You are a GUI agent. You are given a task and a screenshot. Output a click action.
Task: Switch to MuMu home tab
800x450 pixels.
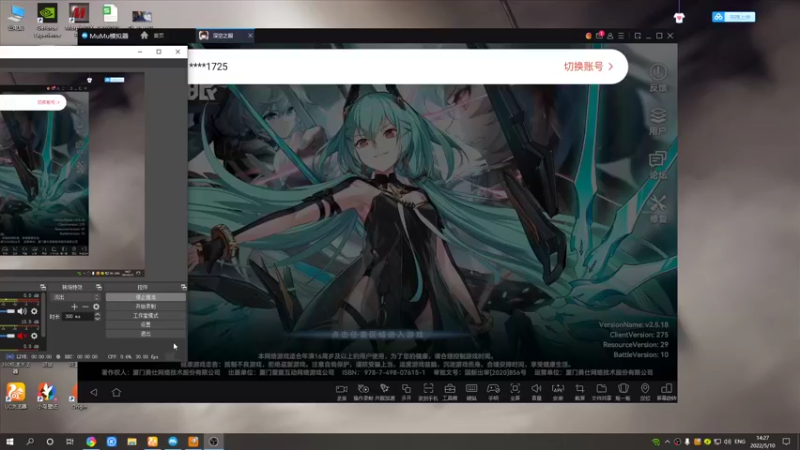[x=152, y=36]
